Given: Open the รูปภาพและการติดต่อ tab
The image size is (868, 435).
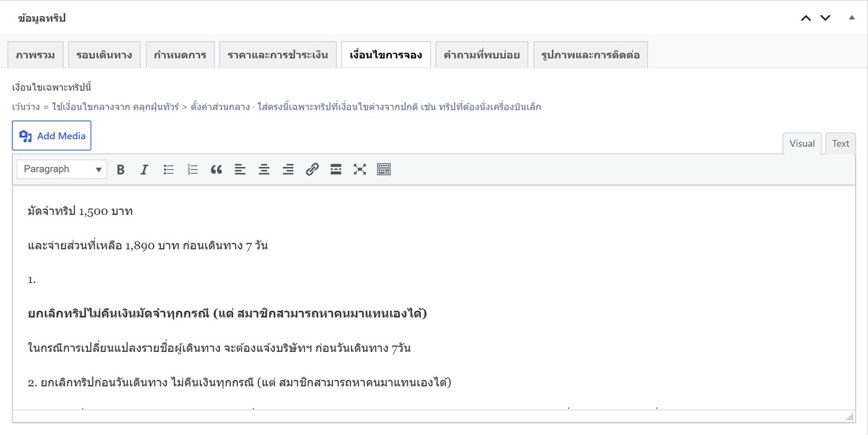Looking at the screenshot, I should click(590, 55).
